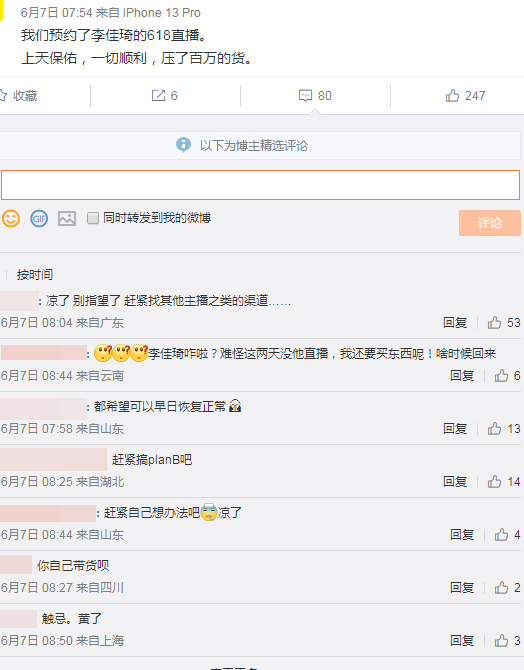Click the 以下为博主精选评论 info icon
Viewport: 524px width, 670px height.
(x=183, y=145)
